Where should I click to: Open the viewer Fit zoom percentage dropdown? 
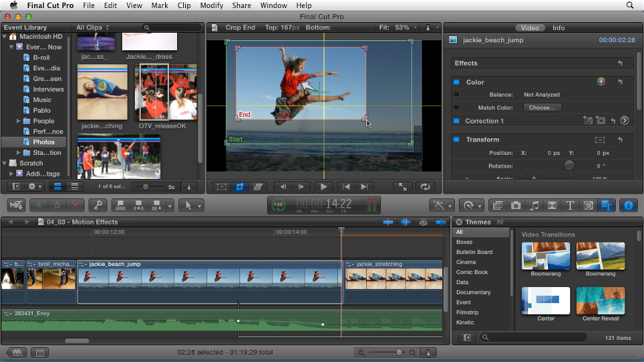click(x=397, y=27)
